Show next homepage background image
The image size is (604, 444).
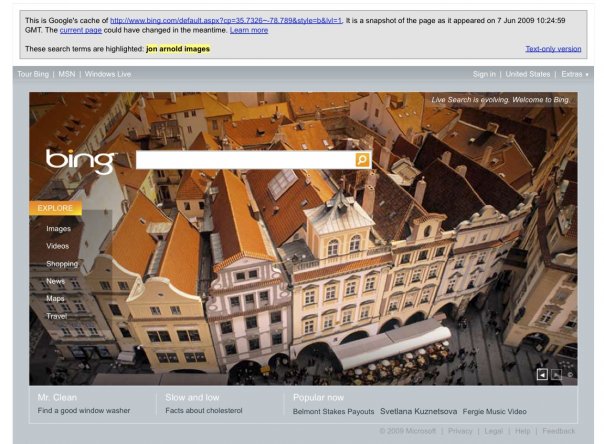(x=556, y=374)
